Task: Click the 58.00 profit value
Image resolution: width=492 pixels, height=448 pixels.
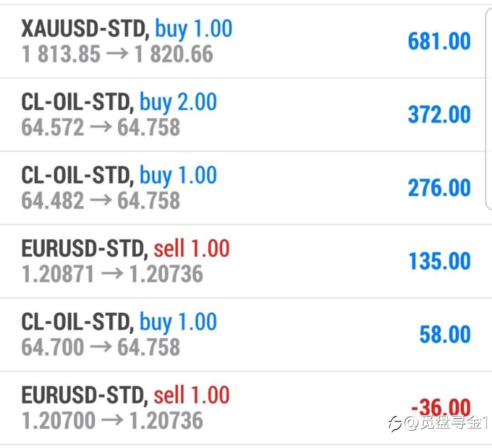Action: (445, 335)
